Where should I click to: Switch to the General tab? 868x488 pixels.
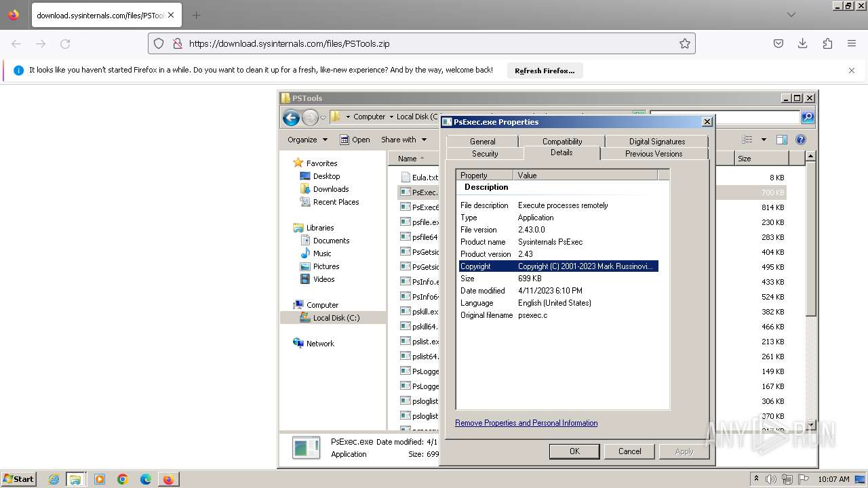[x=482, y=142]
